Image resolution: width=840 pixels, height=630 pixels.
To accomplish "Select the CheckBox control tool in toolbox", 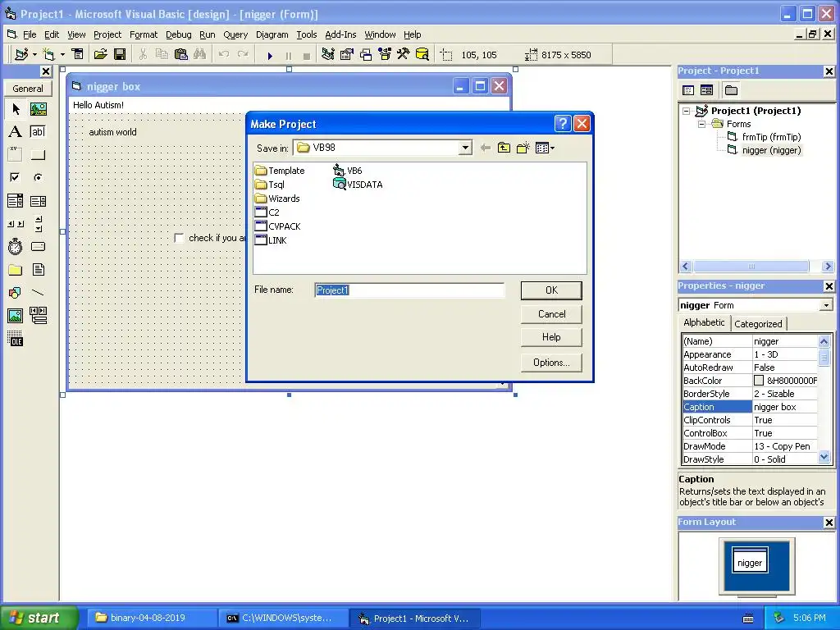I will click(x=16, y=177).
